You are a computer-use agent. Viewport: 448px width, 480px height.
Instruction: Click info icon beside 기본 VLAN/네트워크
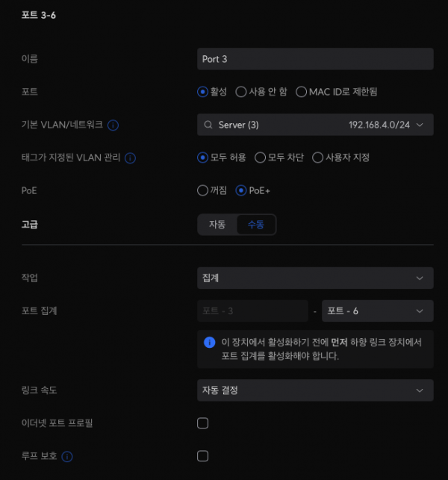click(113, 125)
